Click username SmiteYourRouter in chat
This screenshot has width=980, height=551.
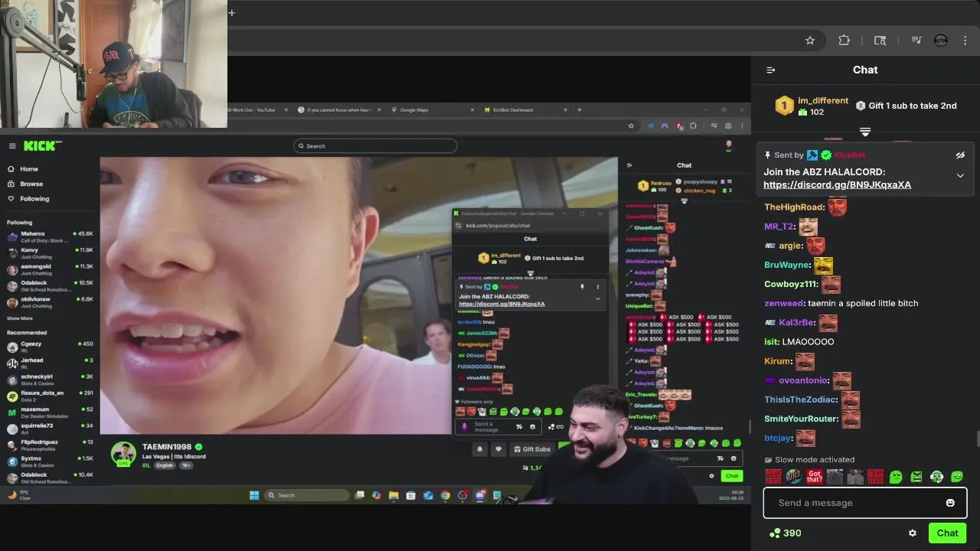pyautogui.click(x=801, y=419)
